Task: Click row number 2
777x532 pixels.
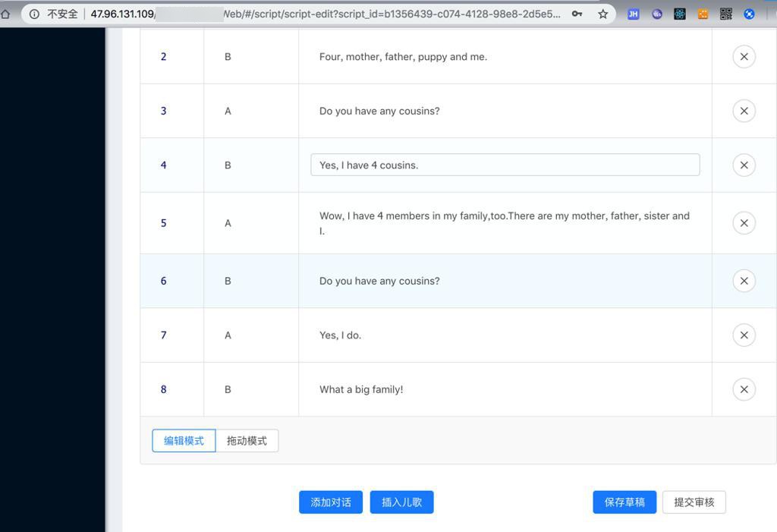Action: coord(164,56)
